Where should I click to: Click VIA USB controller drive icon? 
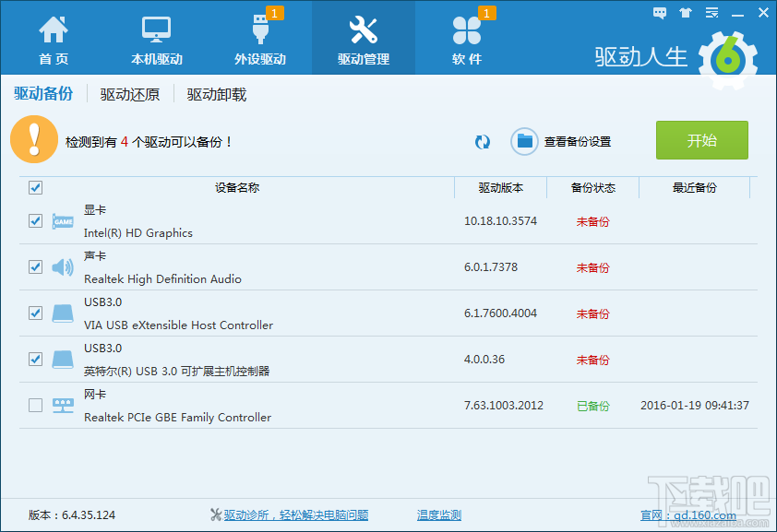click(63, 313)
